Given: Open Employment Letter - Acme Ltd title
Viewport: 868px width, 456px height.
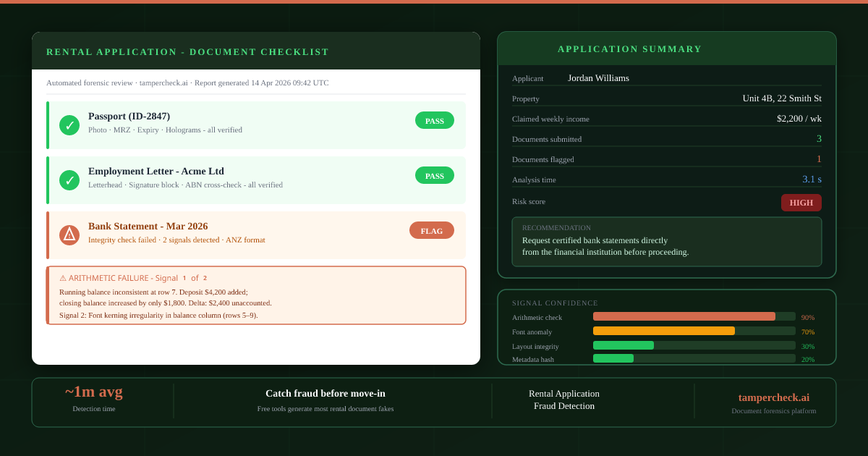Looking at the screenshot, I should (156, 171).
